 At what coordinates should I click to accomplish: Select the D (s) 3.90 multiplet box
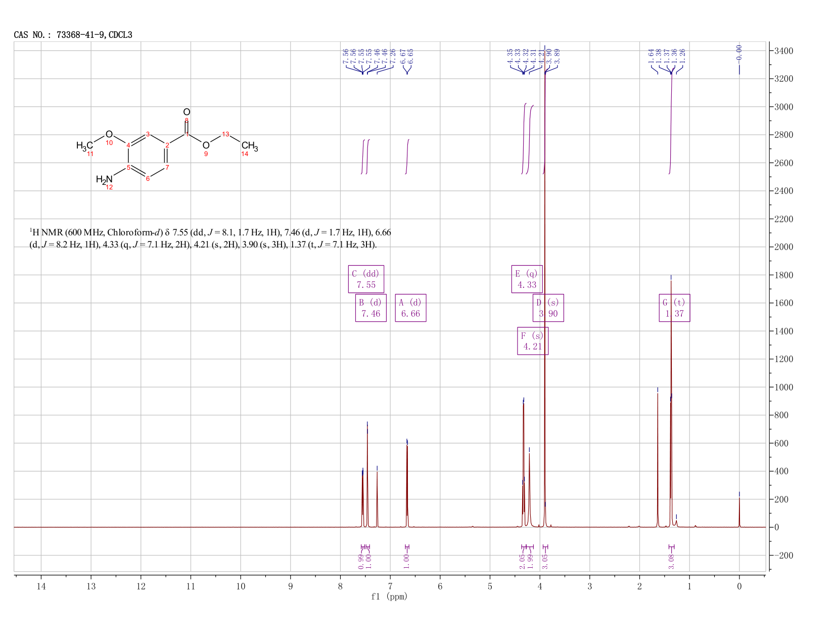[x=548, y=308]
